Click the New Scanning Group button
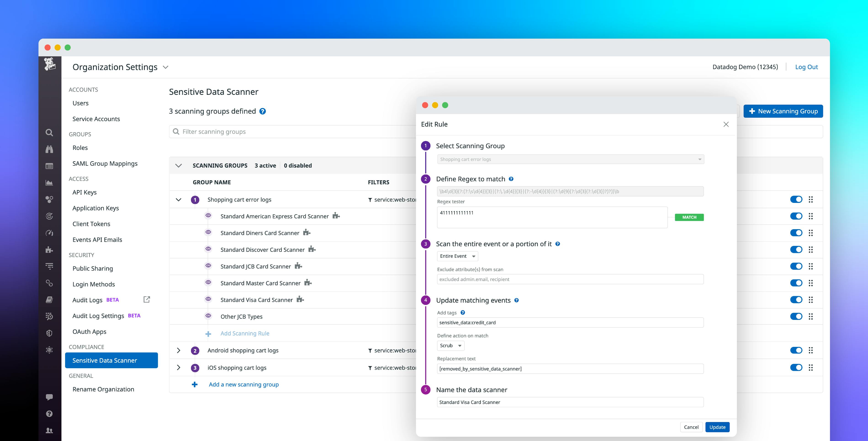The width and height of the screenshot is (868, 441). tap(783, 111)
